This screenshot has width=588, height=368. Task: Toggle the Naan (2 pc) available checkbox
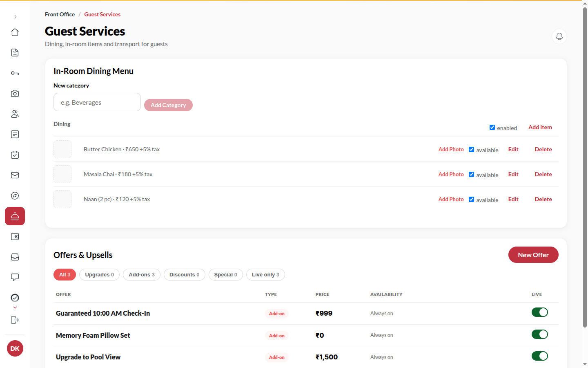point(471,200)
